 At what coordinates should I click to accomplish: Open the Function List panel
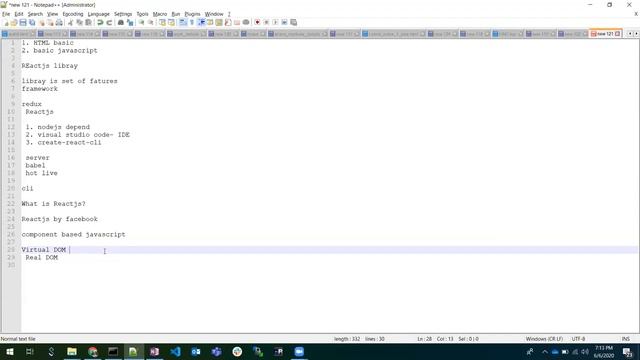click(228, 22)
